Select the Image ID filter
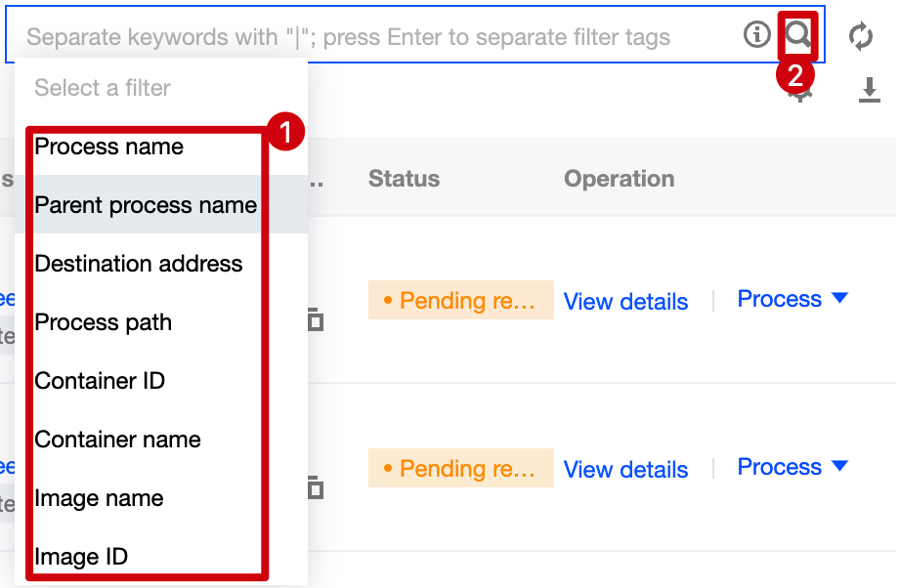The height and width of the screenshot is (588, 899). tap(81, 557)
